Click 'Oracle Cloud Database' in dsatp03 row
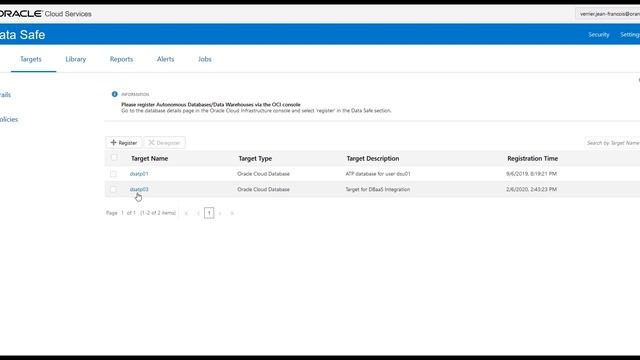The image size is (640, 360). pos(263,189)
